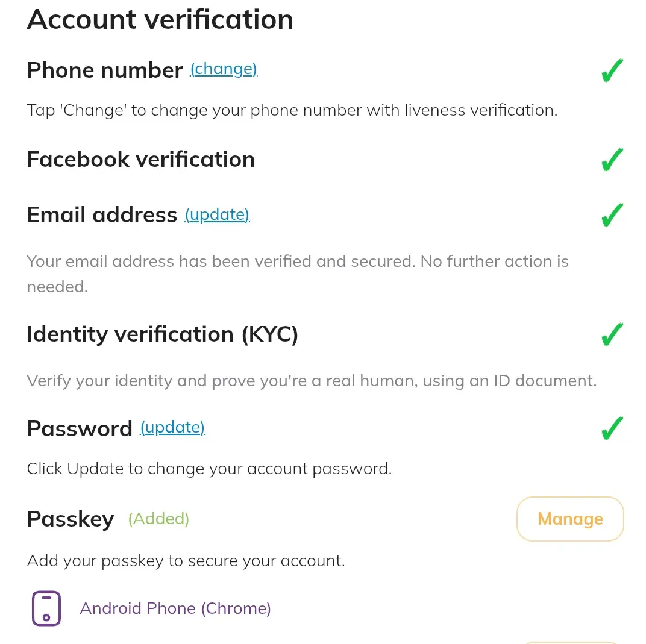Viewport: 646px width, 644px height.
Task: Click the purple phone device icon
Action: [46, 608]
